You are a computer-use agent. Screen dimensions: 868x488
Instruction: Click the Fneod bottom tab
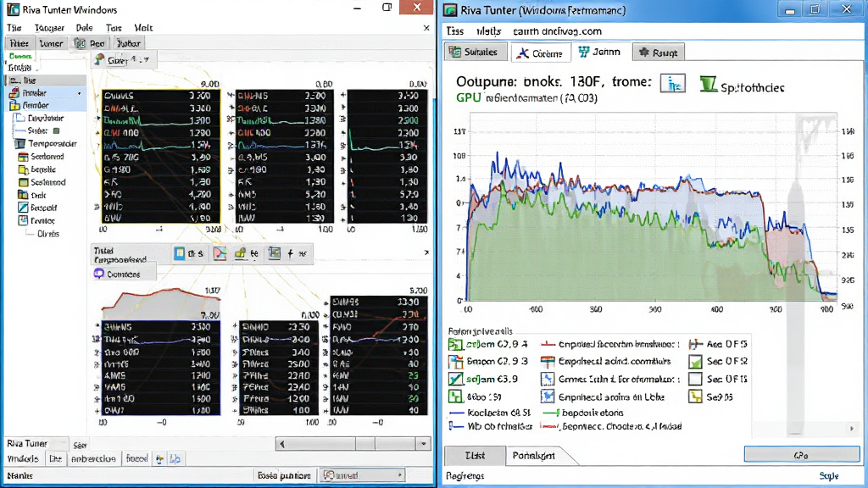[x=136, y=458]
